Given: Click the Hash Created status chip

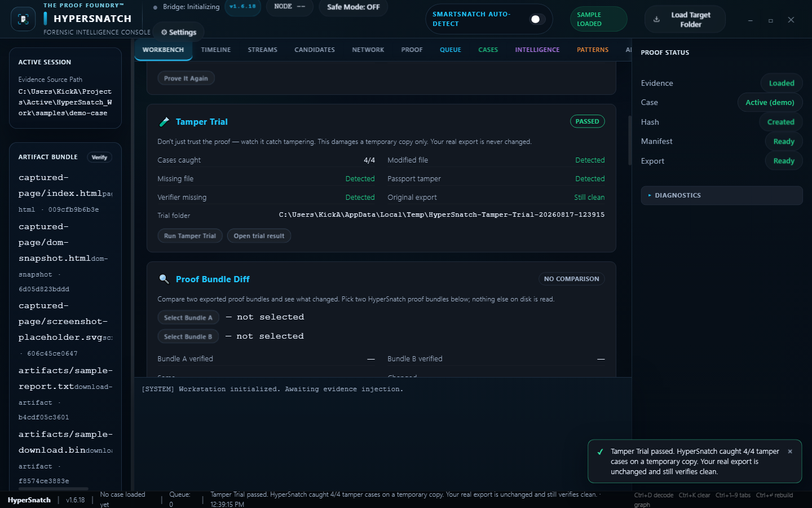Looking at the screenshot, I should tap(781, 122).
